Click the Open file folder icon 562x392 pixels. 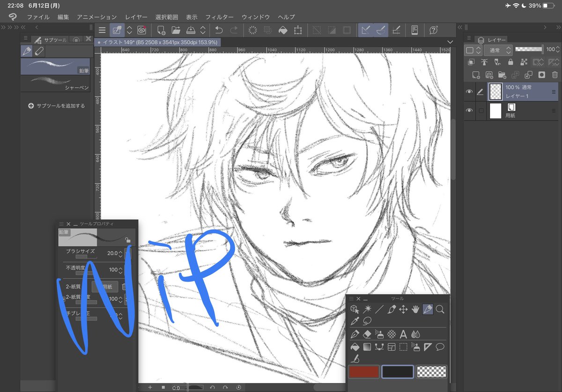click(176, 30)
